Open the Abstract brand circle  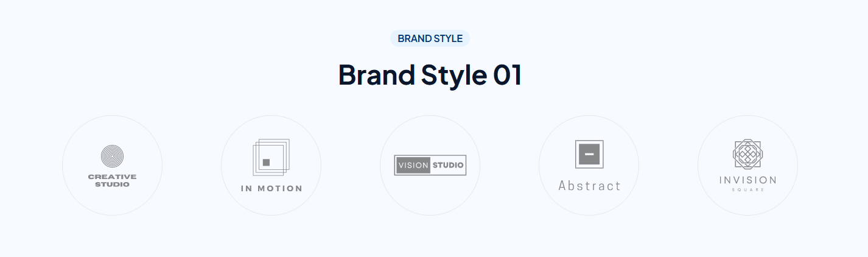[589, 165]
